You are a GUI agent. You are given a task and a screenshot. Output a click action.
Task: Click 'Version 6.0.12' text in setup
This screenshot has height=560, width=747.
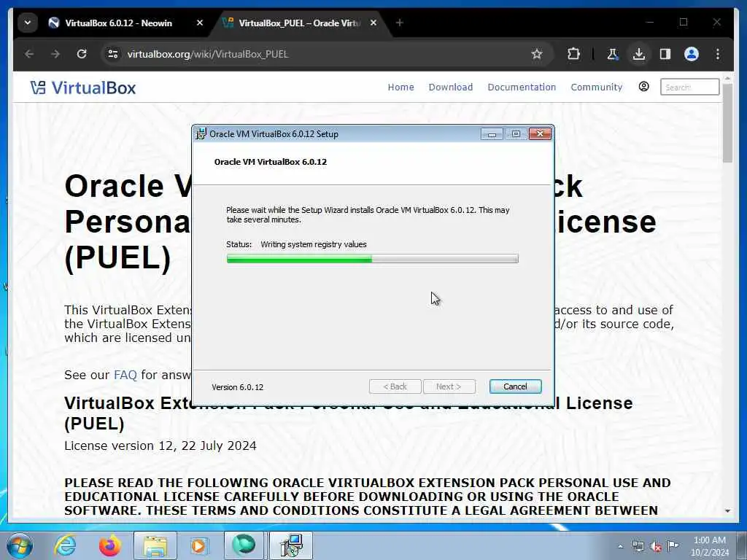[237, 387]
